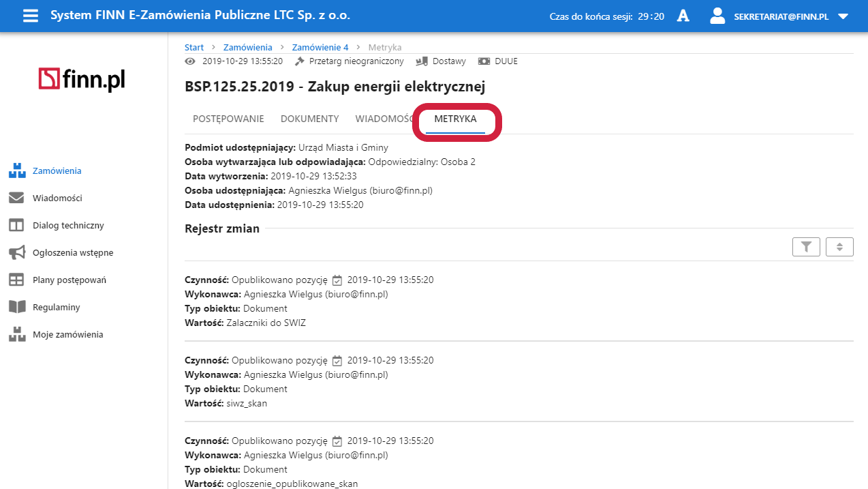Click the calendar icon in the ogloszenie_opublikowane_skan entry
Screen dimensions: 868x489
(x=337, y=441)
